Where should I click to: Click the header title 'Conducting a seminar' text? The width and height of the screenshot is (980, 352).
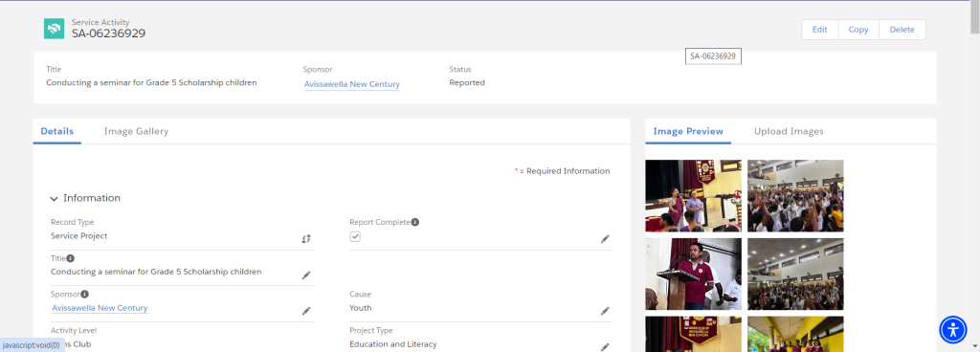point(151,82)
